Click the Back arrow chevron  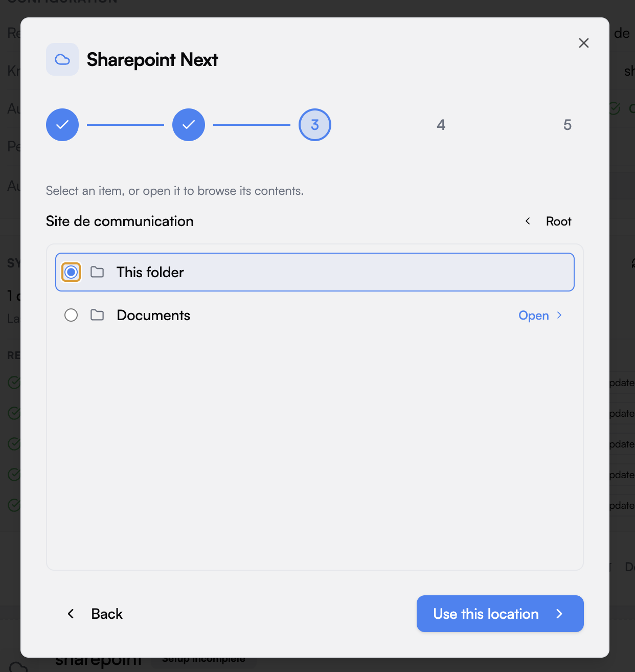(71, 614)
